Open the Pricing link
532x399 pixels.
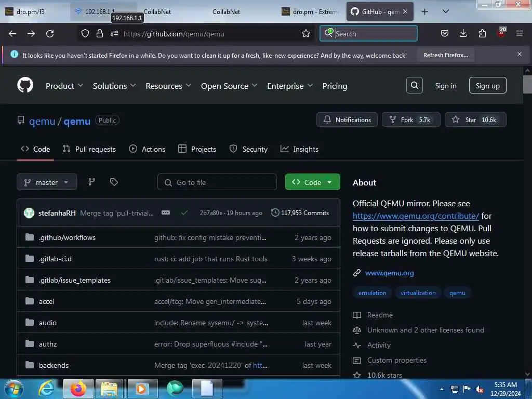(335, 86)
